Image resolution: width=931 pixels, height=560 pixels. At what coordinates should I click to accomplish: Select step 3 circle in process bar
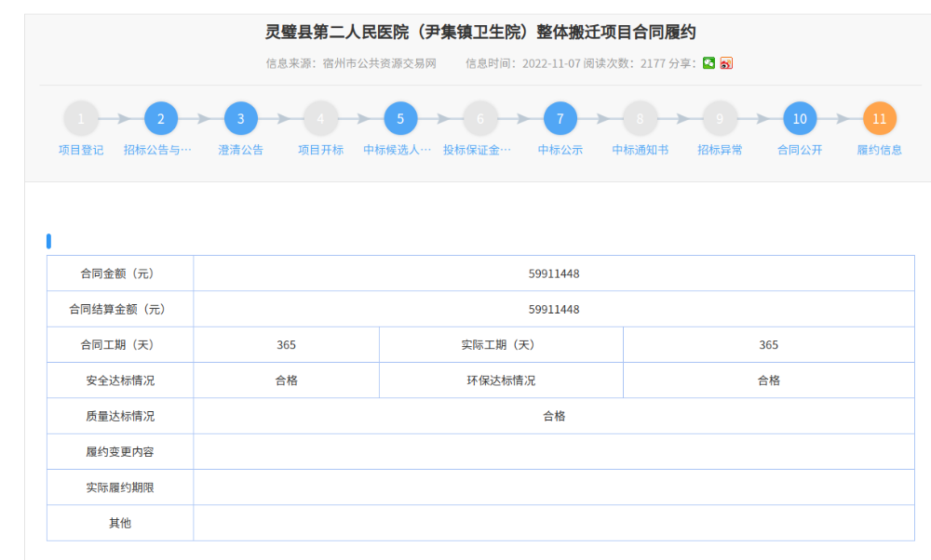(x=240, y=119)
